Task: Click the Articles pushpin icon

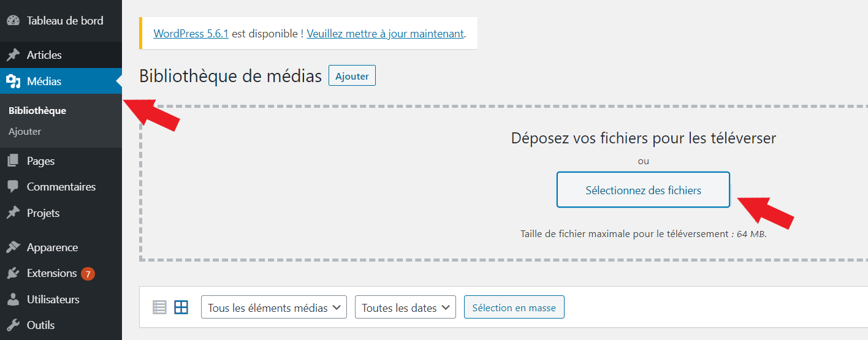Action: coord(13,55)
